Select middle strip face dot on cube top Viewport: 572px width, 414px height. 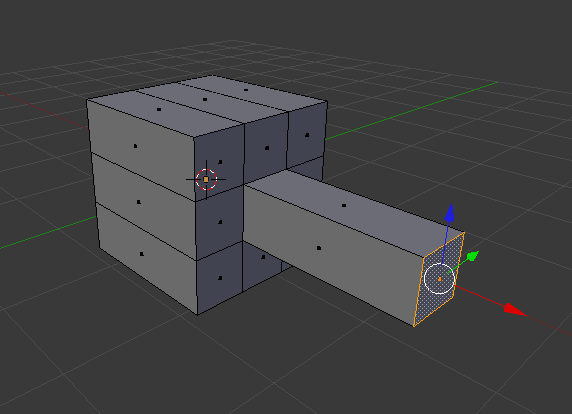(205, 99)
